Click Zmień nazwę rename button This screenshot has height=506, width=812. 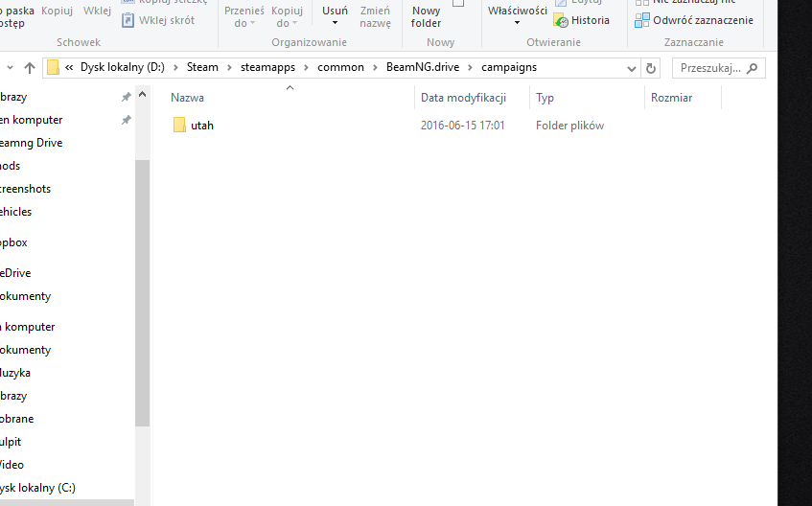(375, 16)
